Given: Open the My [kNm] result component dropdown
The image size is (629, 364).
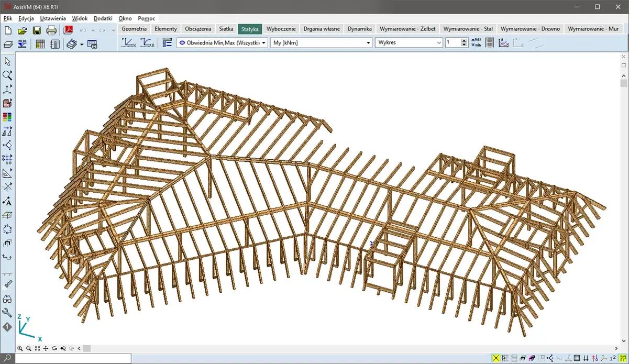Looking at the screenshot, I should coord(368,43).
